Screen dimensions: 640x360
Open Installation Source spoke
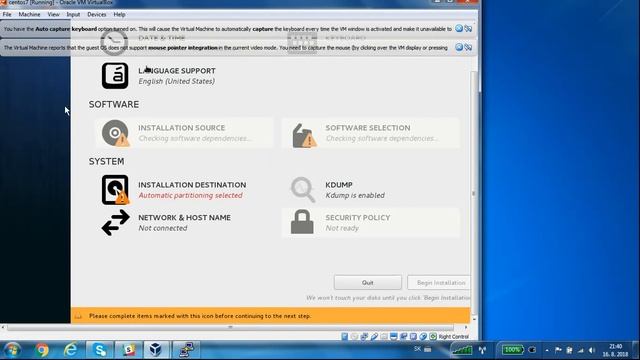click(184, 133)
